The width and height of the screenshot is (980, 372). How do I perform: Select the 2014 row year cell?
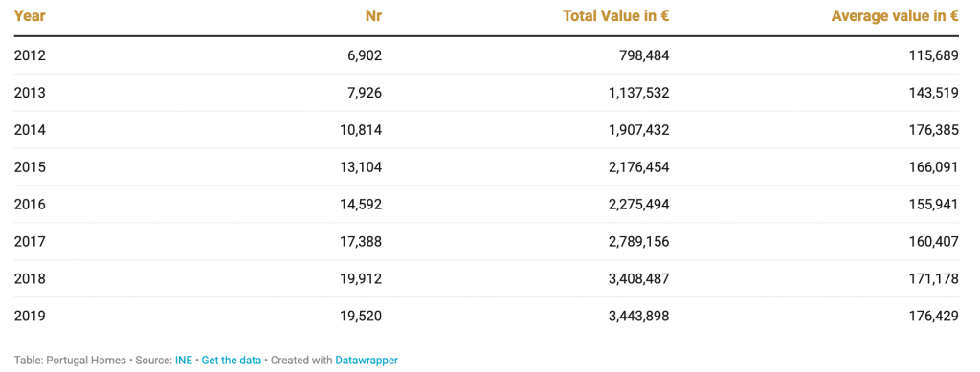click(x=30, y=130)
